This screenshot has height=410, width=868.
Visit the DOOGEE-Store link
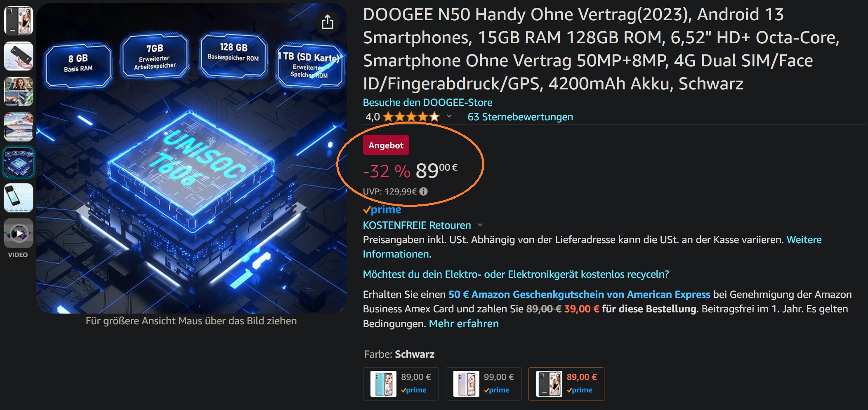point(427,102)
